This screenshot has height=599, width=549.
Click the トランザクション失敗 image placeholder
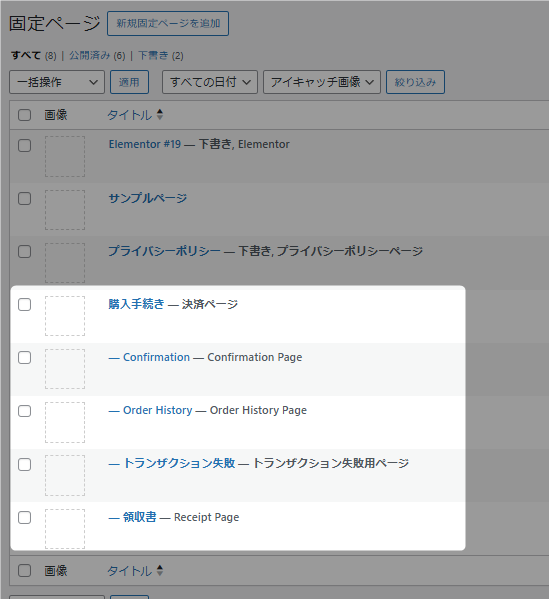point(65,476)
